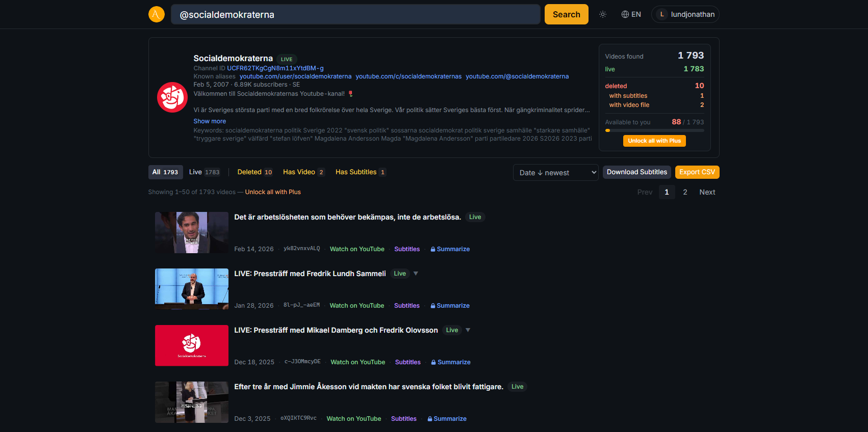Open Subtitles for the Dec 18, 2025 video
Viewport: 868px width, 432px height.
(408, 362)
